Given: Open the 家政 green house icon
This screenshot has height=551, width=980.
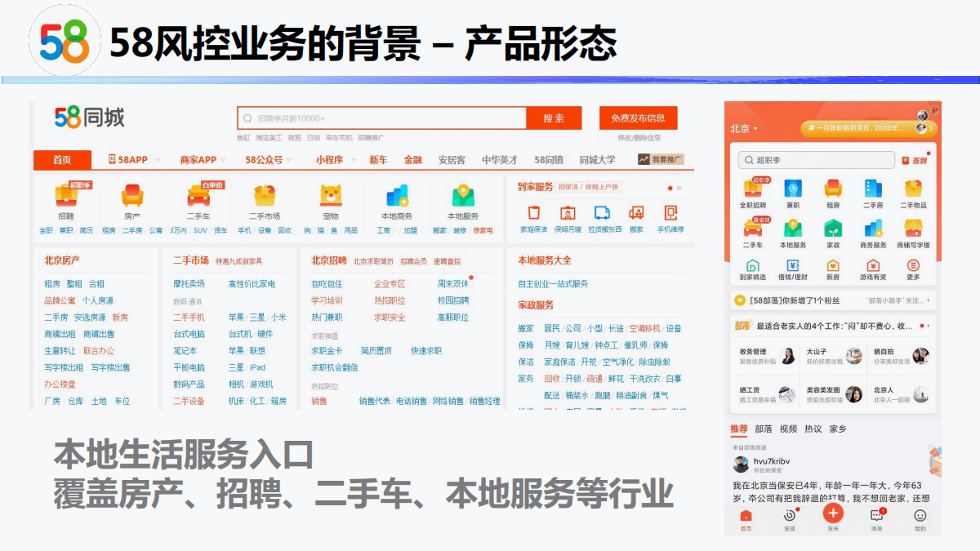Looking at the screenshot, I should [x=832, y=229].
